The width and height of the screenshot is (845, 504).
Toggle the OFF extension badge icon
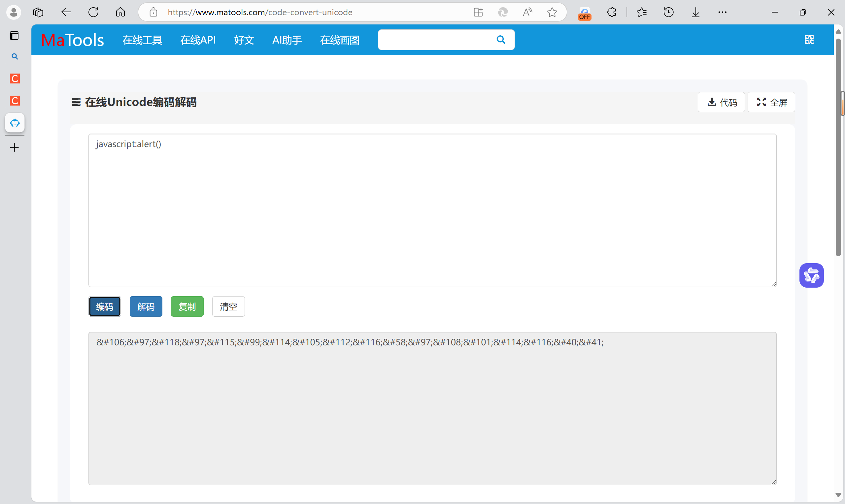(584, 14)
